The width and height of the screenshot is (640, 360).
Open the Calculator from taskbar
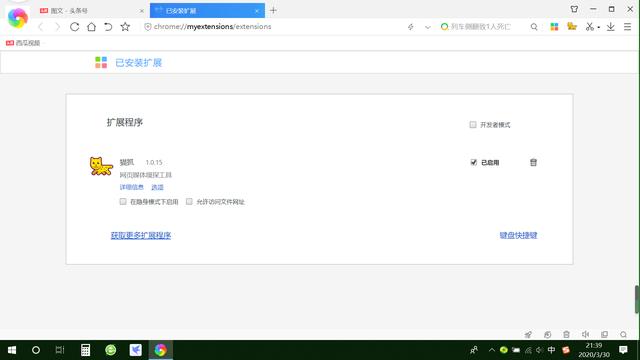point(85,350)
